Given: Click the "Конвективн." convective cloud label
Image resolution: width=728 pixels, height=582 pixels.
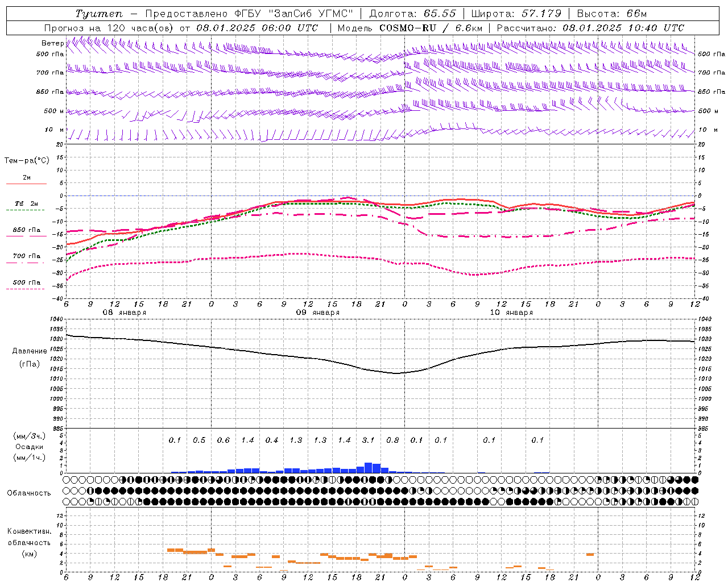Looking at the screenshot, I should pos(30,531).
